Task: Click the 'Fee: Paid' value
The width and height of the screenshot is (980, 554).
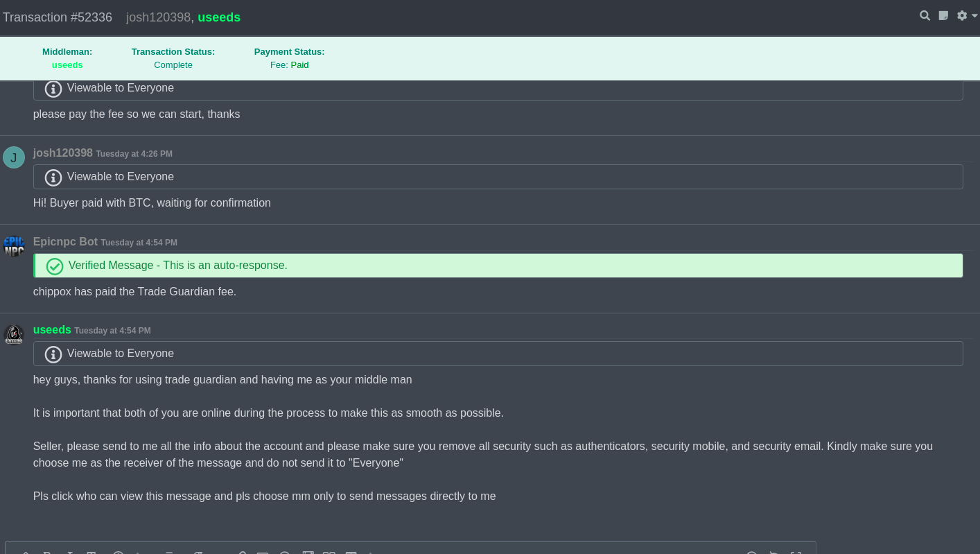Action: click(290, 64)
